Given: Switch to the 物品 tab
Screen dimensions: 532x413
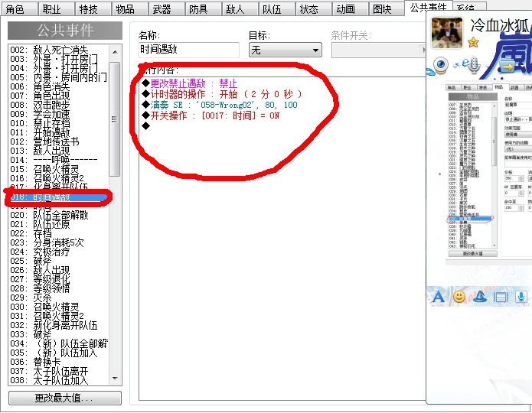Looking at the screenshot, I should (x=129, y=9).
